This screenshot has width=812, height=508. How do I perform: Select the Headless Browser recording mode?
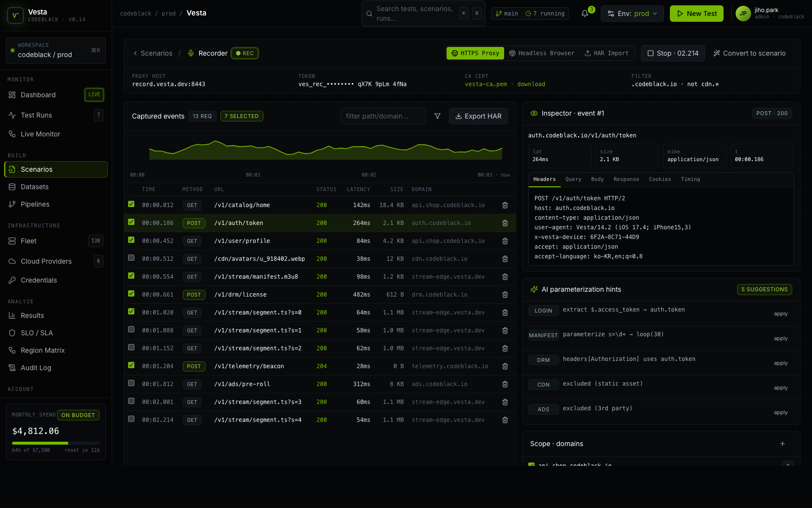(542, 53)
